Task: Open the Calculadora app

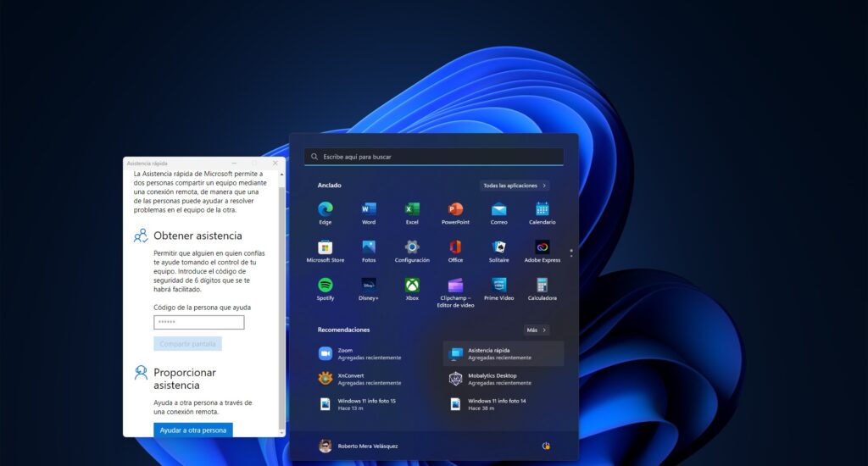Action: click(x=542, y=289)
